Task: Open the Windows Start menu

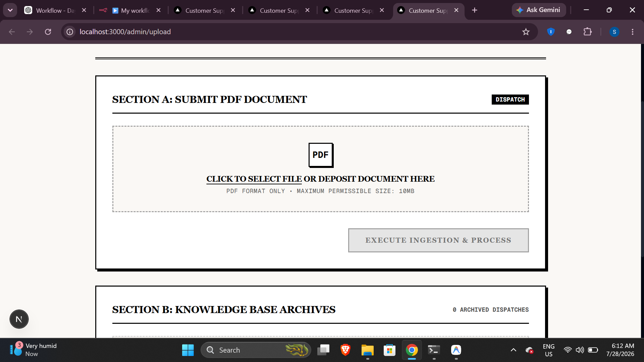Action: pos(188,350)
